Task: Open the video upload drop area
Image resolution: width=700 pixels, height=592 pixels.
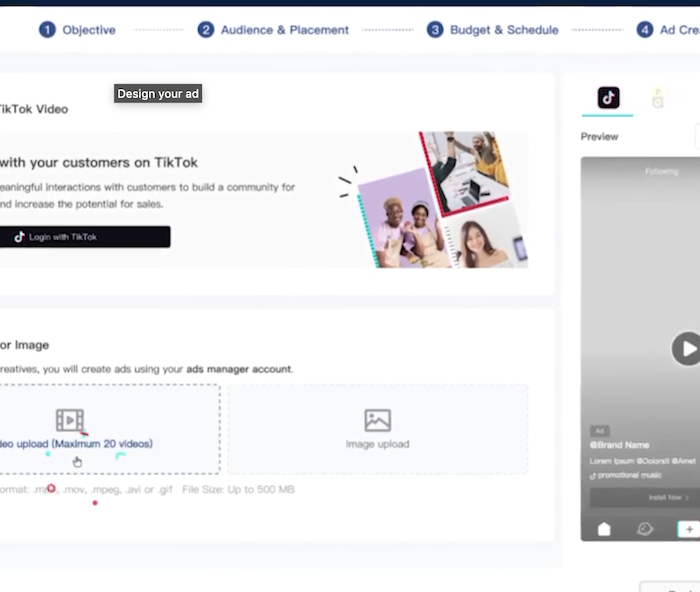Action: coord(109,429)
